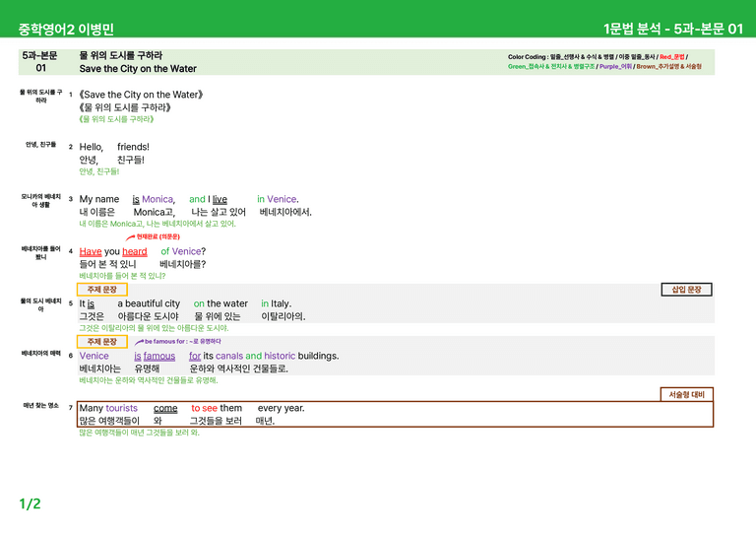The height and width of the screenshot is (535, 756).
Task: Click the purple word 'Monica,' in sentence 3
Action: pyautogui.click(x=158, y=199)
